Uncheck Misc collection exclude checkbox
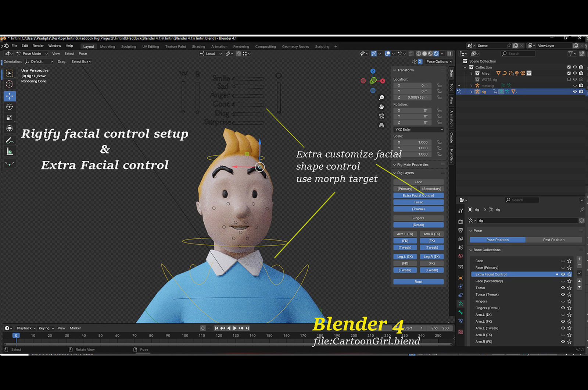The height and width of the screenshot is (390, 588). click(569, 73)
